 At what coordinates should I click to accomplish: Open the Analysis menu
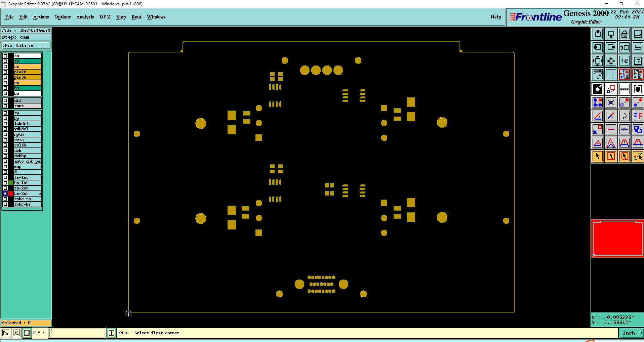coord(85,17)
